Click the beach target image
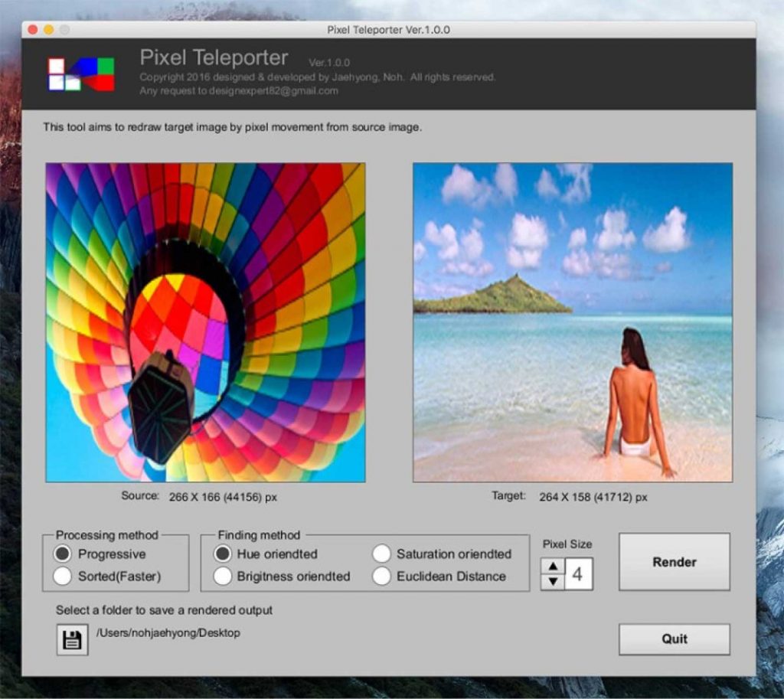This screenshot has width=784, height=699. (573, 322)
